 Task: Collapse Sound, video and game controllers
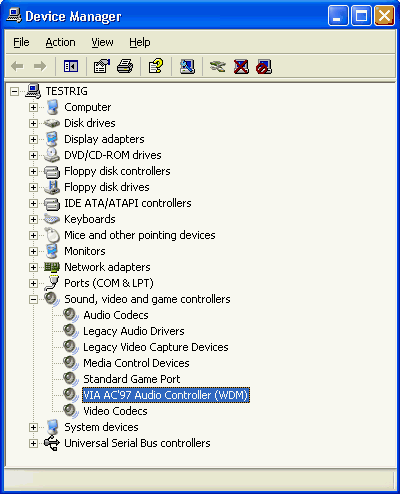[x=33, y=299]
